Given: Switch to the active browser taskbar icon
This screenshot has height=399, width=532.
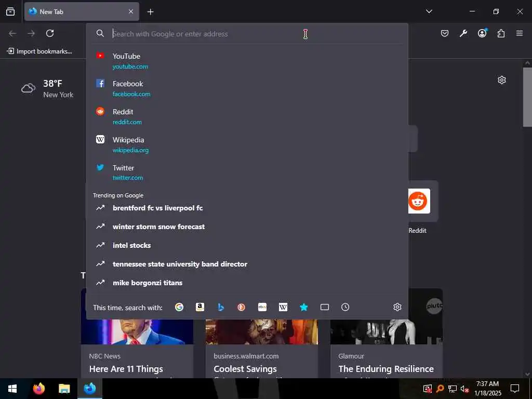Looking at the screenshot, I should pos(89,389).
